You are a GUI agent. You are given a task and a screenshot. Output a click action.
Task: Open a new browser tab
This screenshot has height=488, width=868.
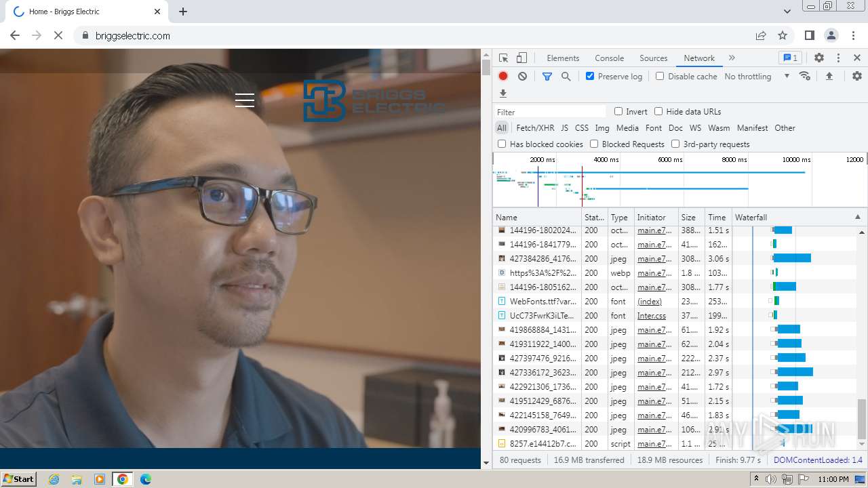pyautogui.click(x=183, y=12)
